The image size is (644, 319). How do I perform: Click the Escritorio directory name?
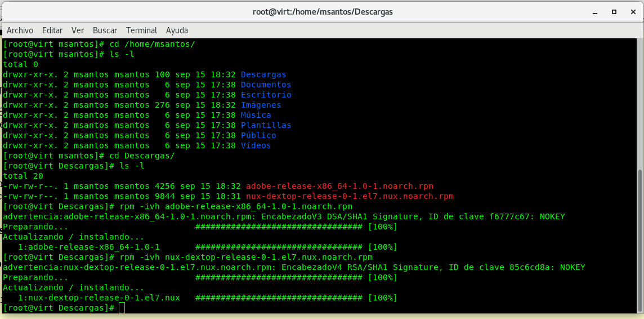pyautogui.click(x=266, y=95)
